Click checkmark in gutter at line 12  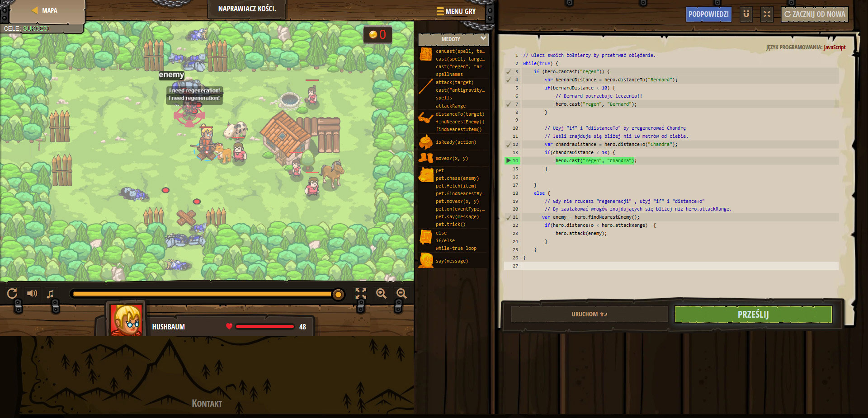click(509, 145)
